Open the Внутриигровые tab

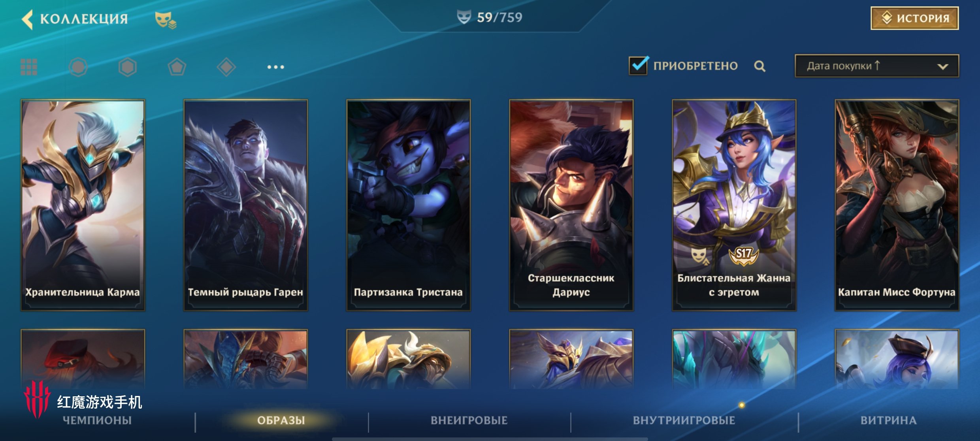coord(684,420)
